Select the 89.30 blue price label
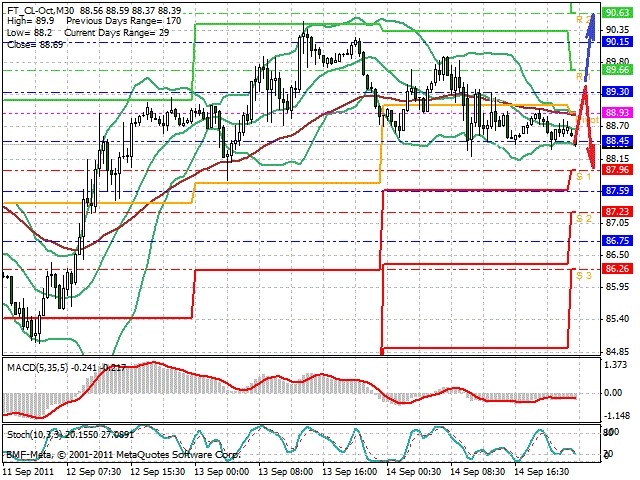Image resolution: width=640 pixels, height=480 pixels. point(617,91)
